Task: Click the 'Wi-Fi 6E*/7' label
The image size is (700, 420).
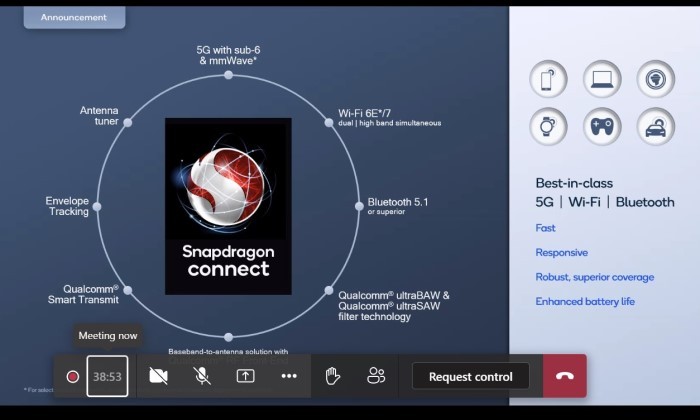Action: 364,113
